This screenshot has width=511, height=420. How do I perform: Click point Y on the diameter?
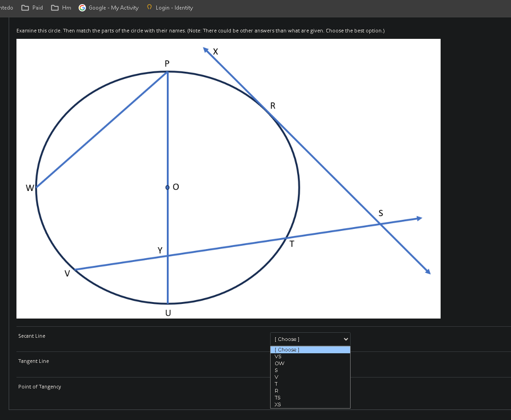coord(167,256)
